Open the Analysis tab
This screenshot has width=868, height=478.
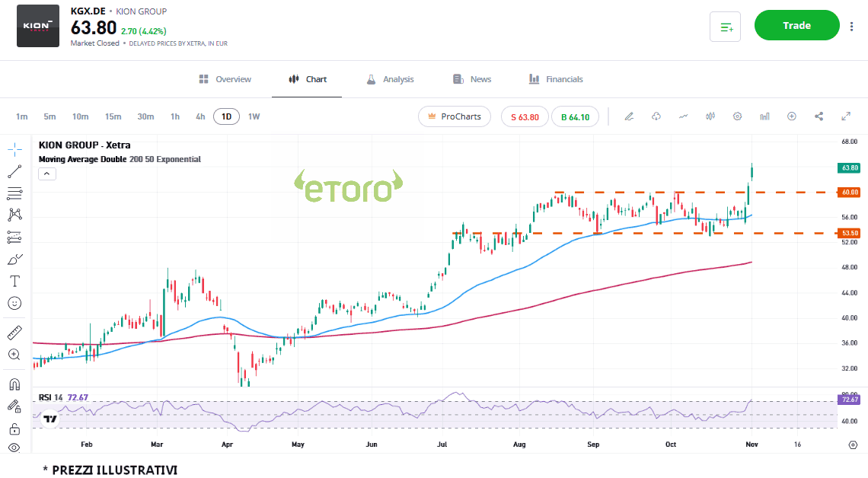390,79
